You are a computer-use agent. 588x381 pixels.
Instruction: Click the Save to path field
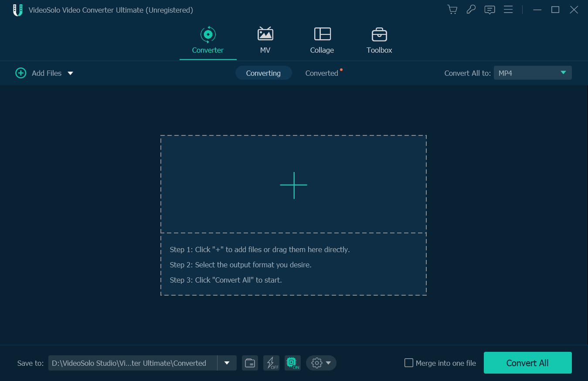[x=133, y=363]
